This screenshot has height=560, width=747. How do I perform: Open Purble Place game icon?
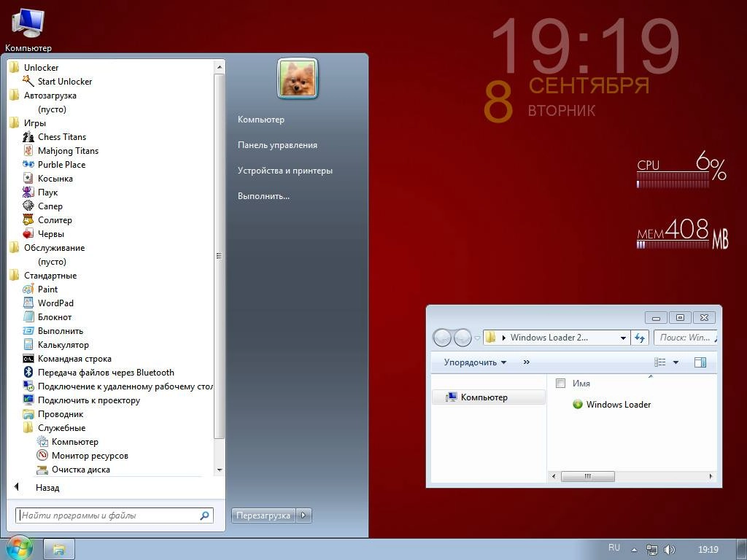[x=28, y=165]
